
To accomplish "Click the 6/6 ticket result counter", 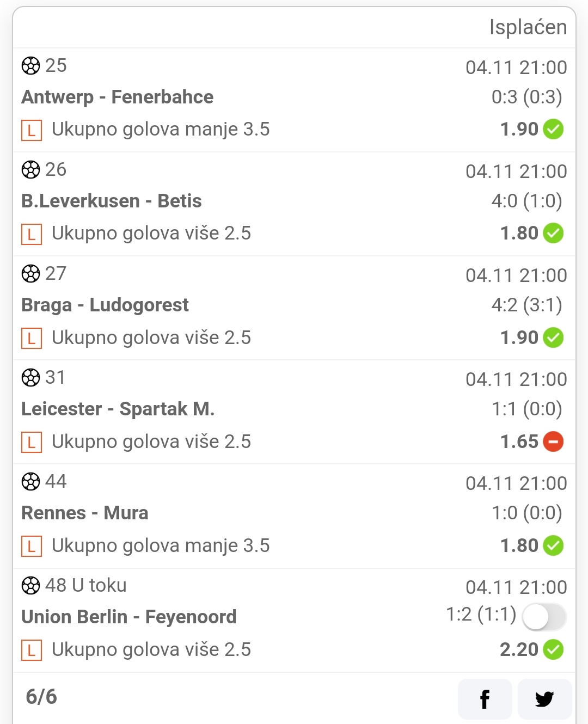I will [41, 697].
